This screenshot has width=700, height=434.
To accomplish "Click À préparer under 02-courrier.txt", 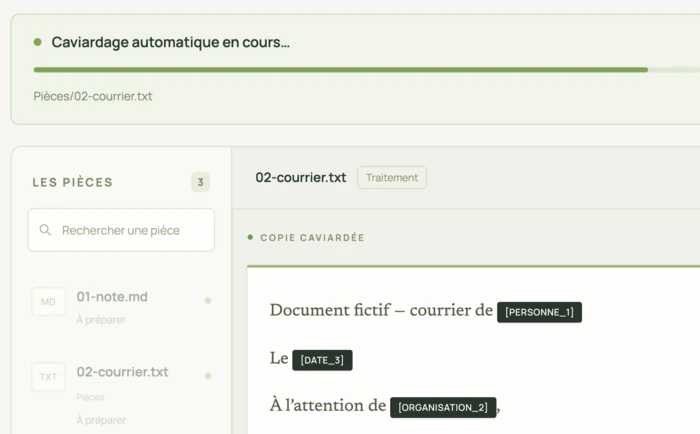I will (101, 420).
